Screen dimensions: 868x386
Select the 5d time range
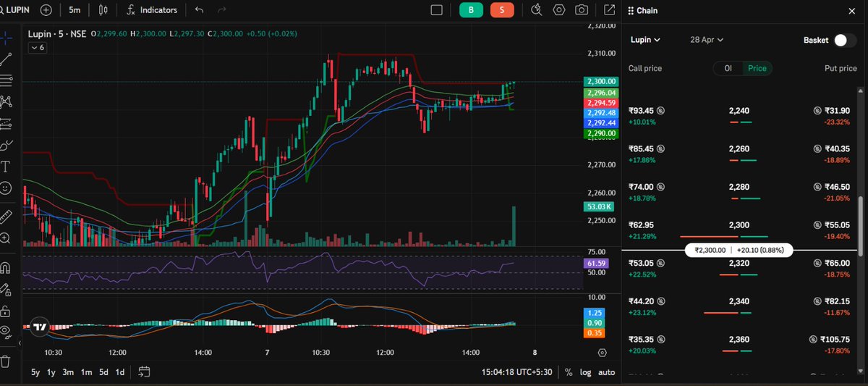(x=103, y=372)
